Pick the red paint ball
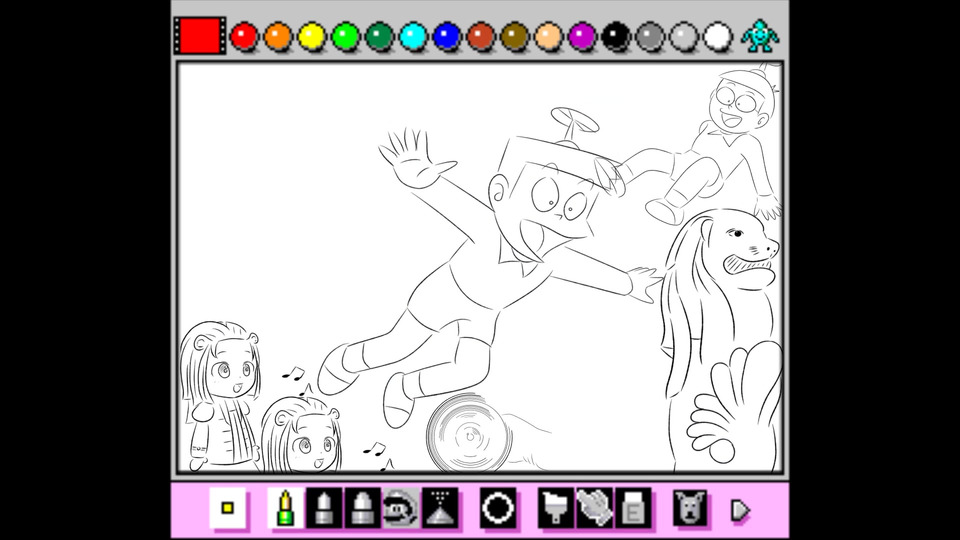 [244, 36]
